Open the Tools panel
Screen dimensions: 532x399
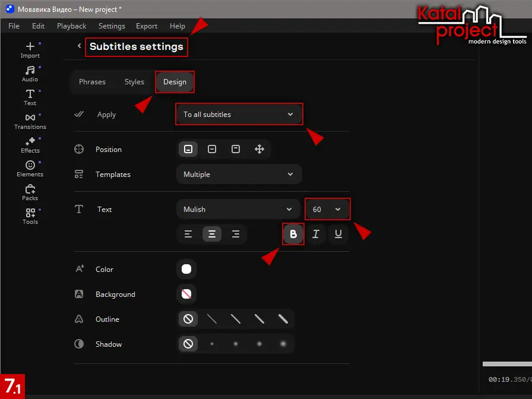pyautogui.click(x=30, y=216)
